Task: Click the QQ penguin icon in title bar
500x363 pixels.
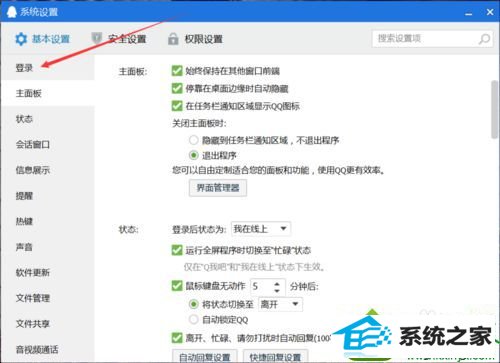Action: point(12,12)
